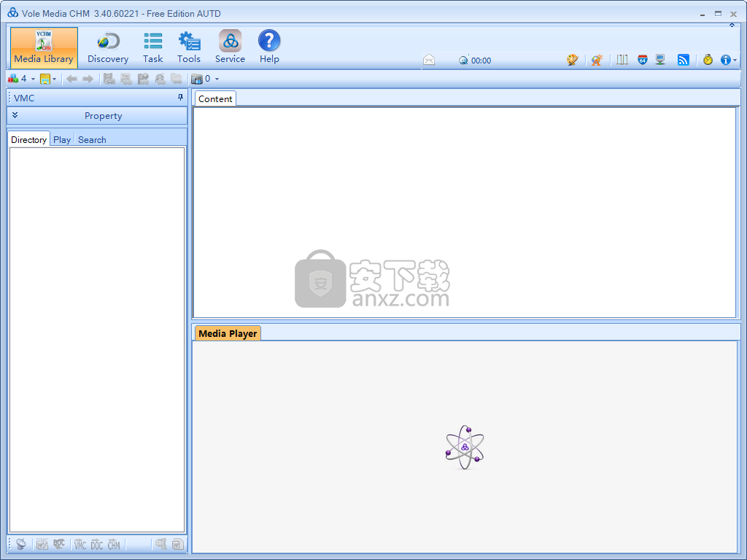
Task: Pin the VMC panel with pushpin icon
Action: click(x=180, y=98)
